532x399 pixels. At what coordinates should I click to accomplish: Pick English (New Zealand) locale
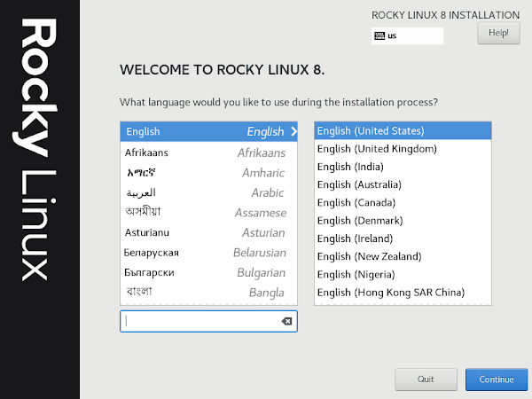coord(403,256)
